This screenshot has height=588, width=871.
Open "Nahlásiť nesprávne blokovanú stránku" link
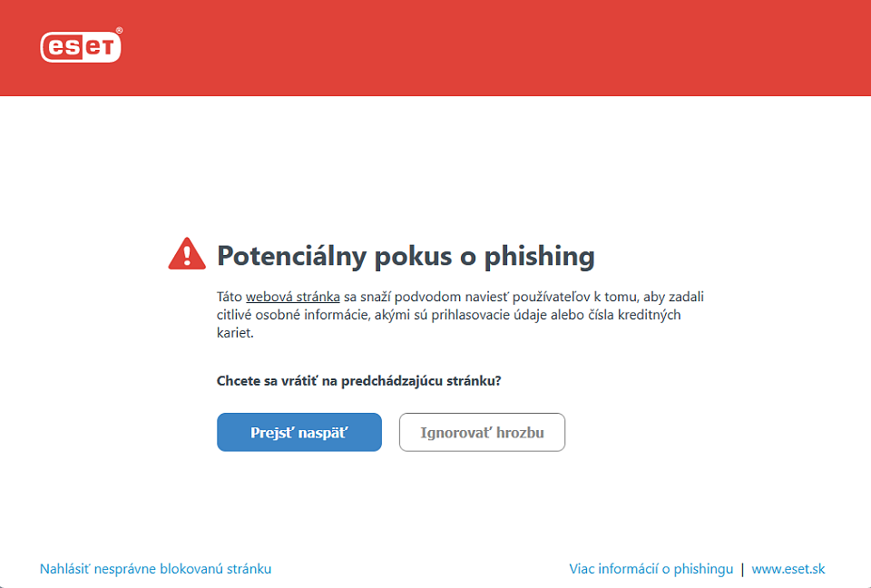pyautogui.click(x=155, y=569)
